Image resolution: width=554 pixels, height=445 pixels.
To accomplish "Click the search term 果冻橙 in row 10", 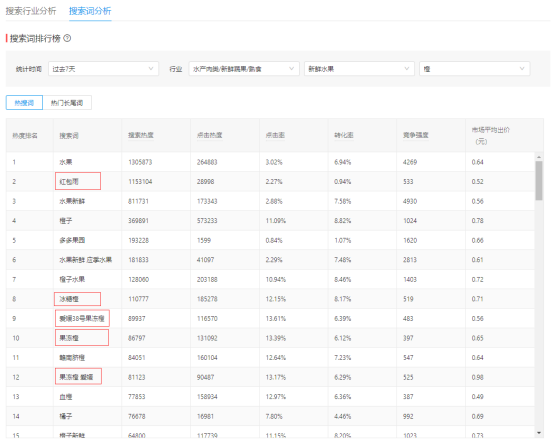I will [x=69, y=338].
